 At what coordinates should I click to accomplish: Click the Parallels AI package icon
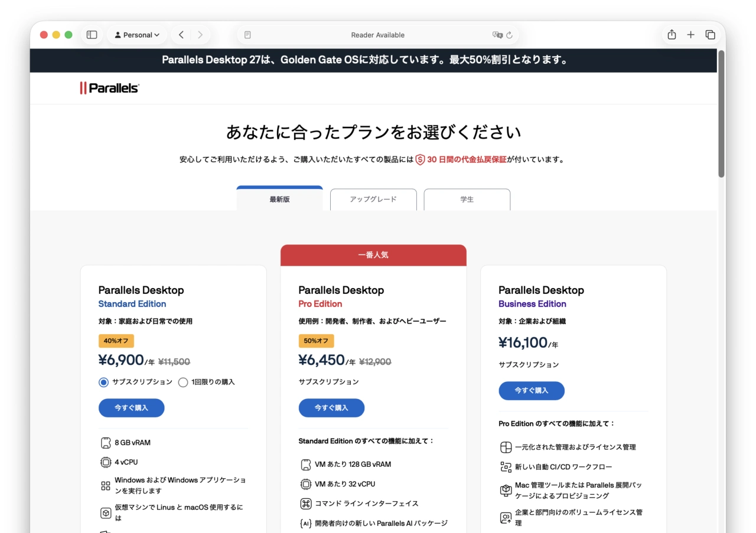(x=306, y=523)
